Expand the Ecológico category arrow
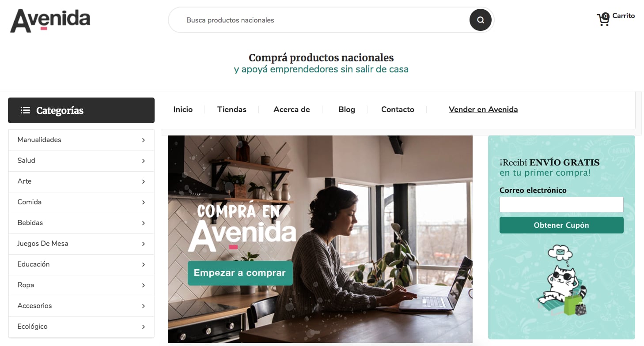The height and width of the screenshot is (346, 644). pos(144,327)
